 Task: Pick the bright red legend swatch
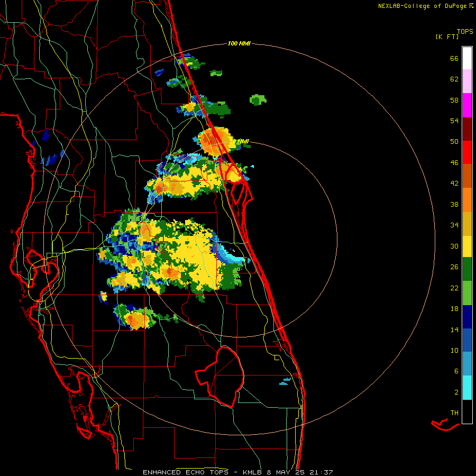coord(467,152)
